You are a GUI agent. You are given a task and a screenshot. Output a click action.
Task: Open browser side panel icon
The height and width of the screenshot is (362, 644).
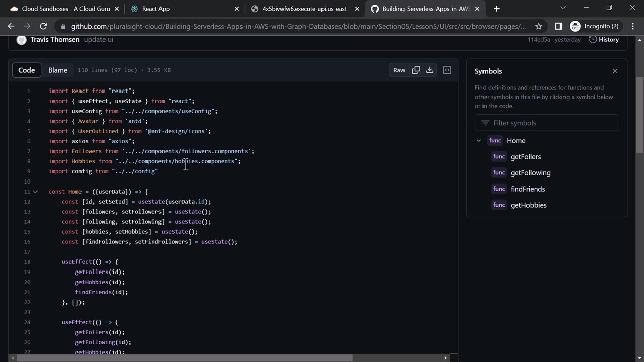pyautogui.click(x=558, y=26)
